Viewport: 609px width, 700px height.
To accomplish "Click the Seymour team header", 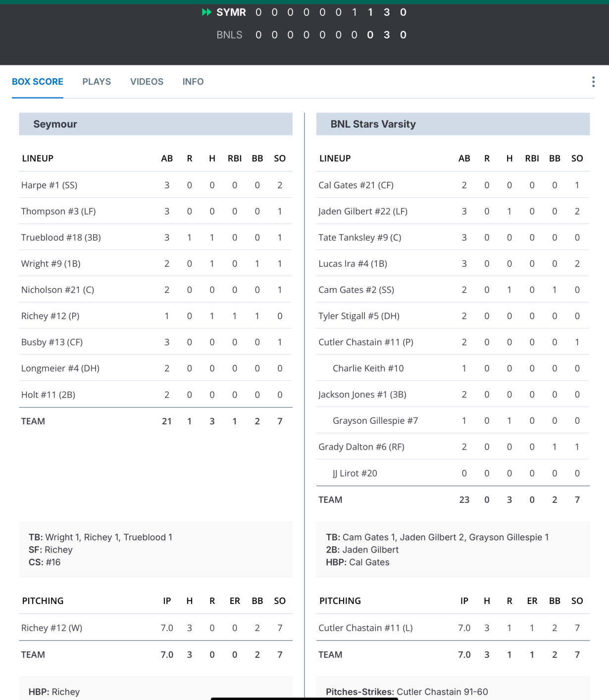I will (55, 124).
